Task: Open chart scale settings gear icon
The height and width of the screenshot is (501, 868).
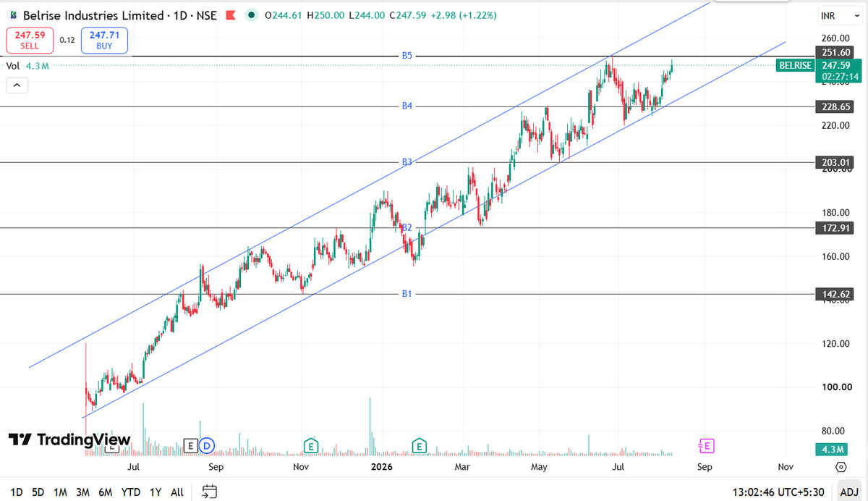Action: pyautogui.click(x=841, y=467)
